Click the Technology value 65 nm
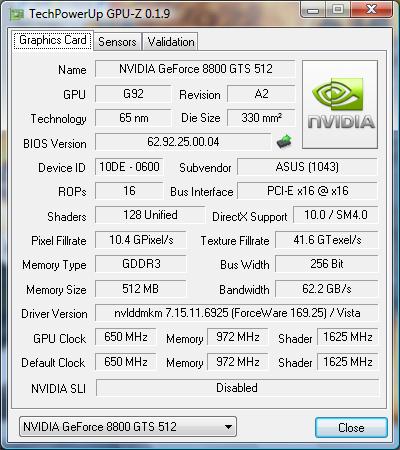 [133, 118]
